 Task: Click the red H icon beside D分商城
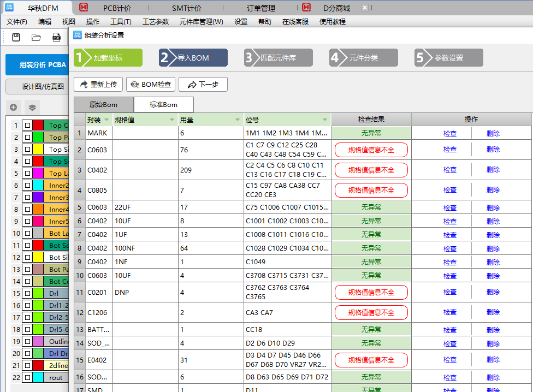click(306, 7)
